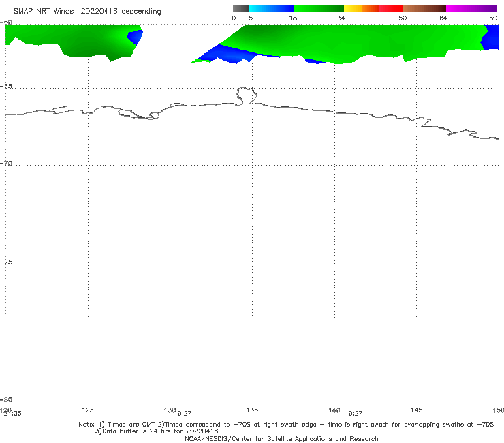Click the colorbar label '34'
Viewport: 504px width, 443px height.
coord(341,18)
